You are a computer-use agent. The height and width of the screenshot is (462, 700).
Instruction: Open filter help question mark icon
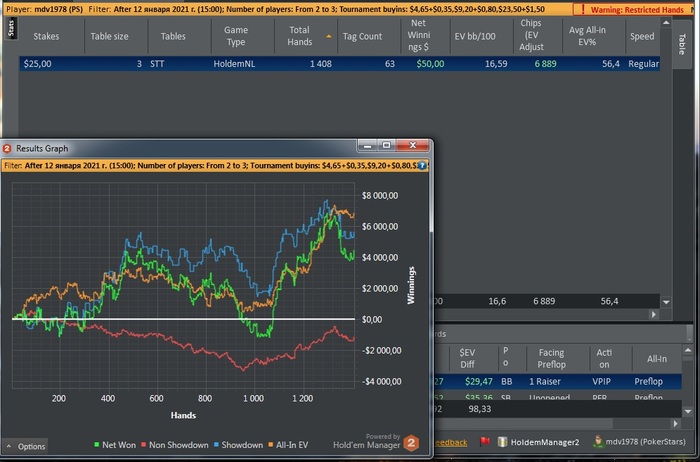coord(422,166)
